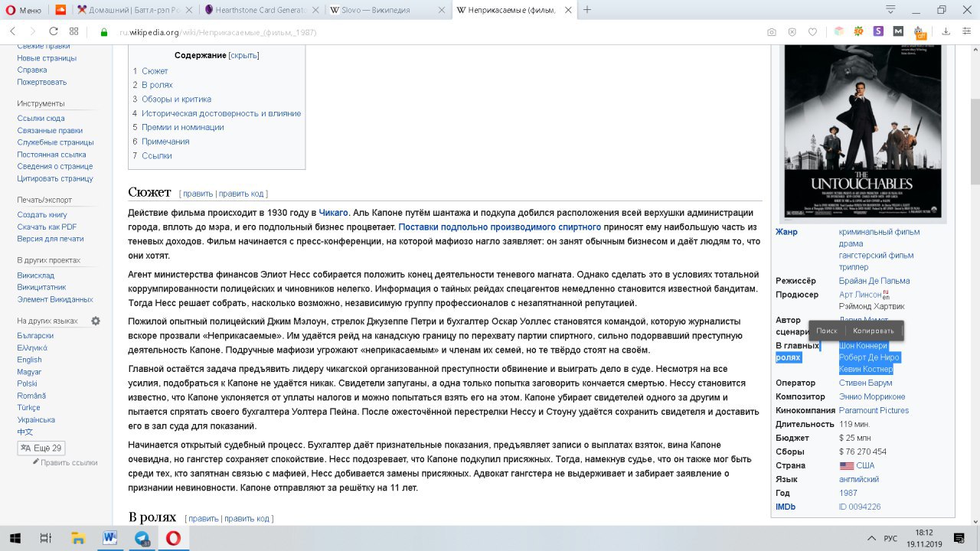Viewport: 980px width, 551px height.
Task: Open composer link Эннио Морриконе
Action: (872, 396)
